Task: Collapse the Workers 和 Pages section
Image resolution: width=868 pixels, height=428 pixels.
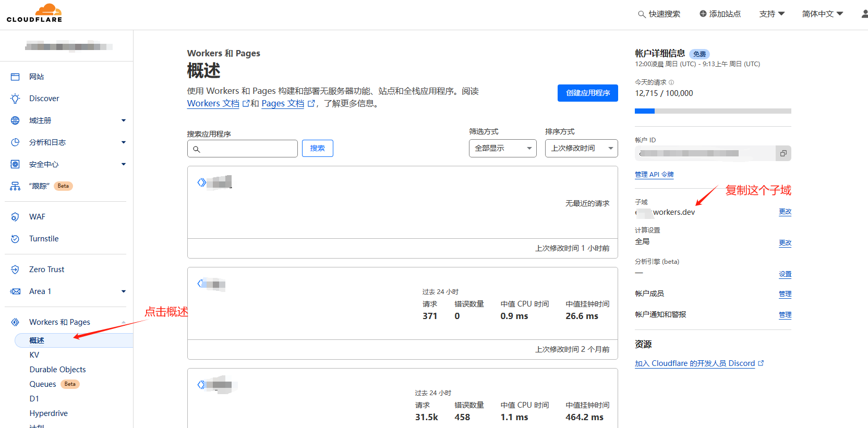Action: 124,322
